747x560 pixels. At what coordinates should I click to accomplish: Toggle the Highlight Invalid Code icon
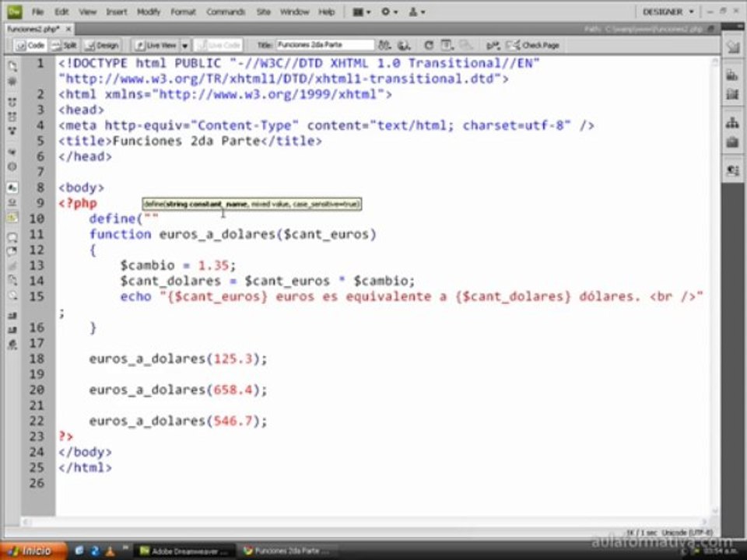tap(12, 203)
